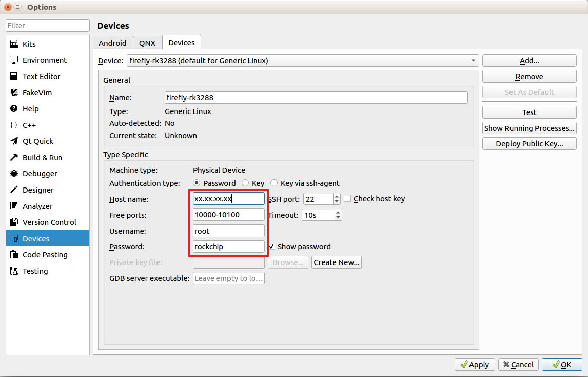Switch to the QNX tab
The height and width of the screenshot is (377, 588).
point(147,43)
